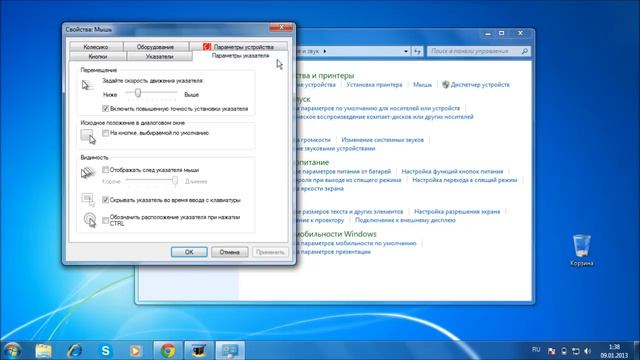Open the Установка принтера link
Screen dimensions: 640x360
click(x=374, y=84)
